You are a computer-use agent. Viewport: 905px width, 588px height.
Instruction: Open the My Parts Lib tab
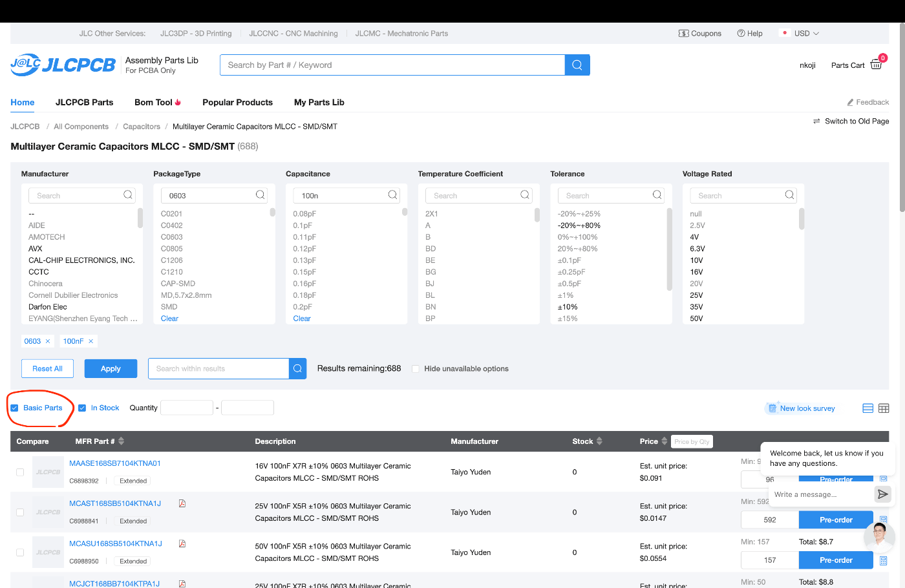coord(319,102)
